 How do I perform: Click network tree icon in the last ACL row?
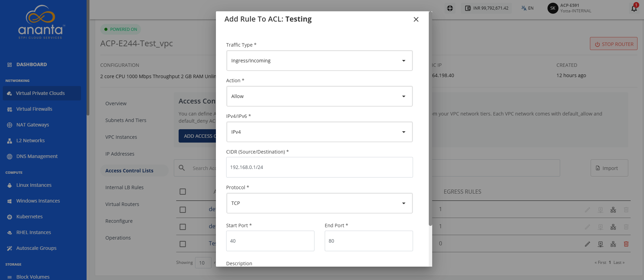pyautogui.click(x=613, y=244)
